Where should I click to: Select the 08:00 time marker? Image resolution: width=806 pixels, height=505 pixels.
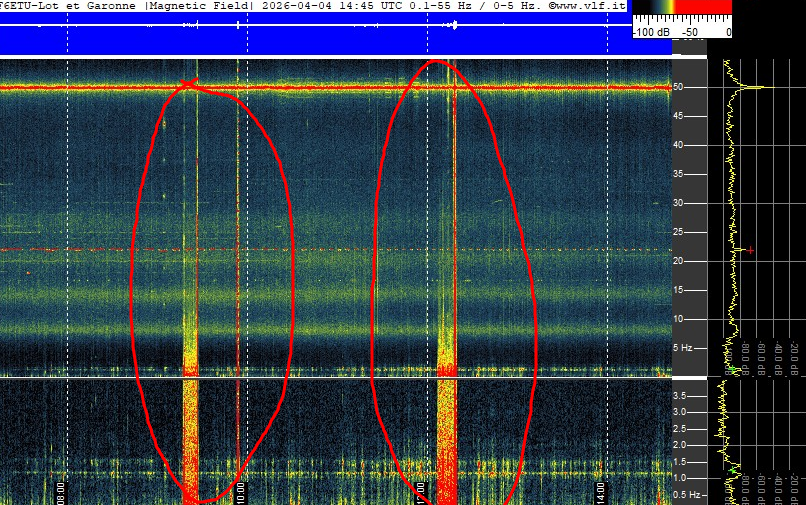pyautogui.click(x=60, y=492)
